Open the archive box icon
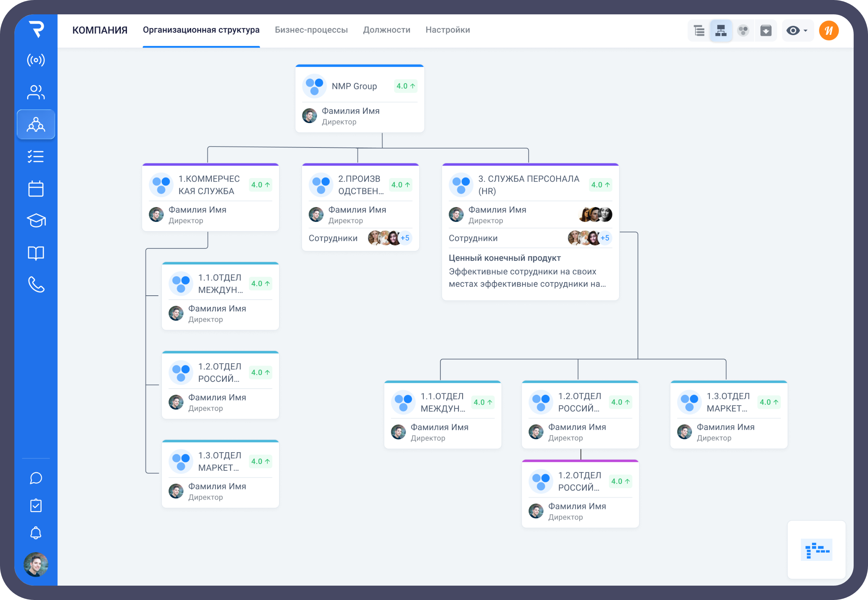Image resolution: width=868 pixels, height=600 pixels. [x=766, y=31]
